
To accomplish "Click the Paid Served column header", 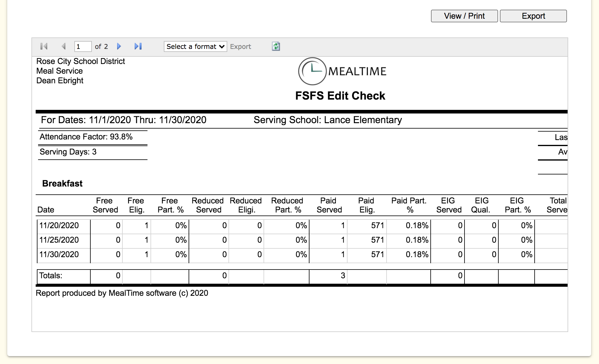I will pyautogui.click(x=329, y=205).
